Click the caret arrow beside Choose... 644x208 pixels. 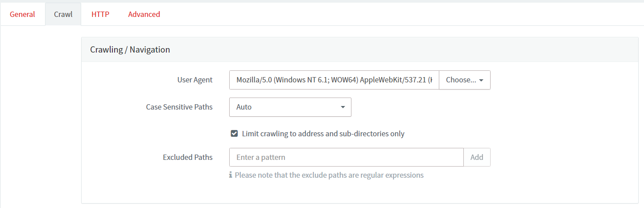click(481, 80)
